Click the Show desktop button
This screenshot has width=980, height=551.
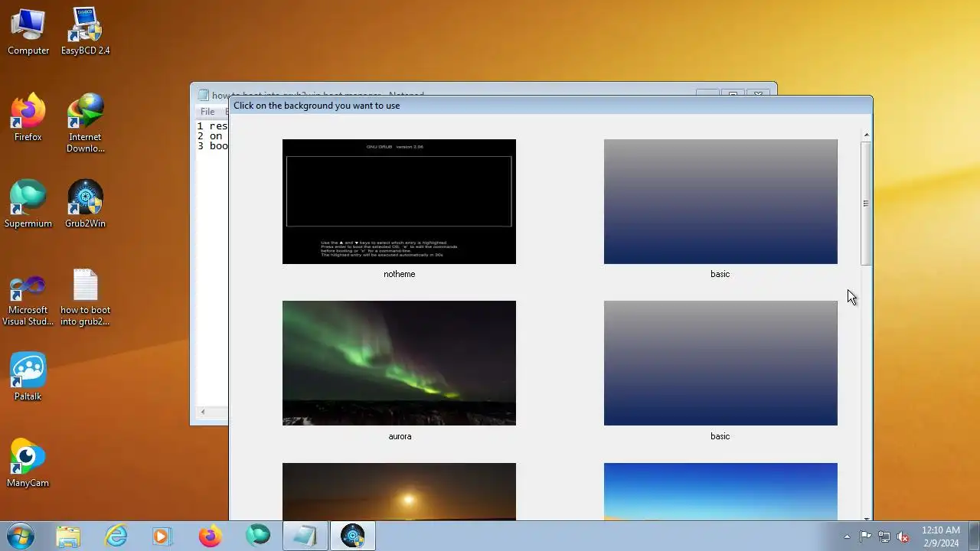(974, 536)
